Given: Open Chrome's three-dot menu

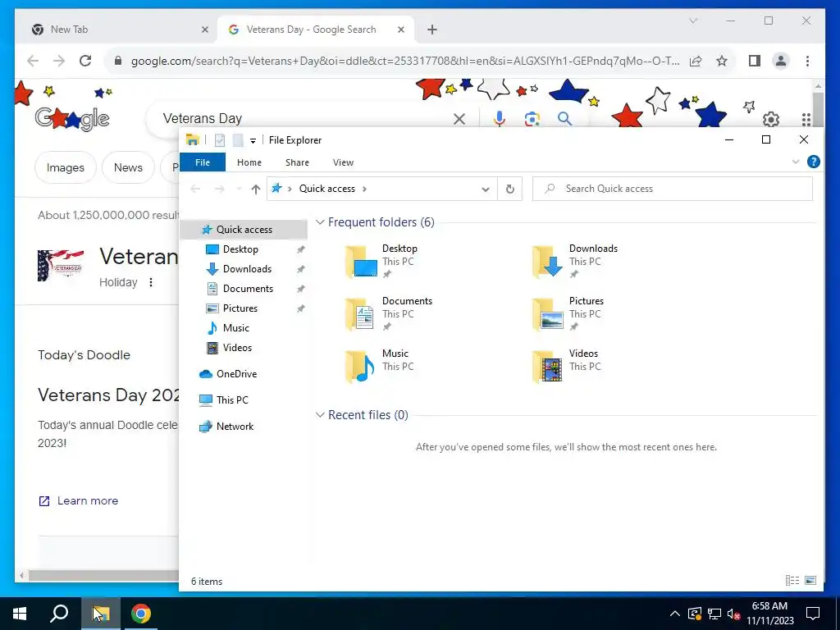Looking at the screenshot, I should 807,61.
